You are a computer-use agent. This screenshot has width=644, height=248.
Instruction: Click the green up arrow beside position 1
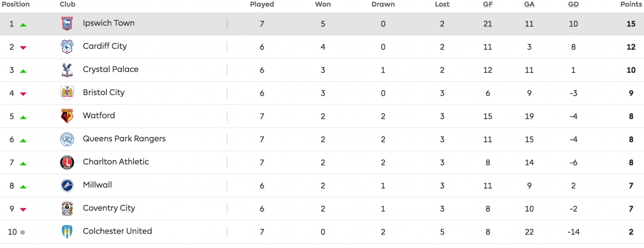23,24
